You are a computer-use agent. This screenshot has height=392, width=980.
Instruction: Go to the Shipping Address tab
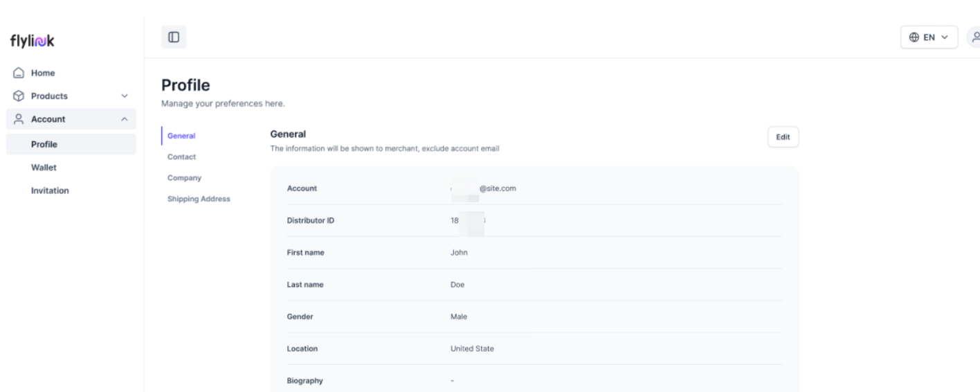point(199,199)
